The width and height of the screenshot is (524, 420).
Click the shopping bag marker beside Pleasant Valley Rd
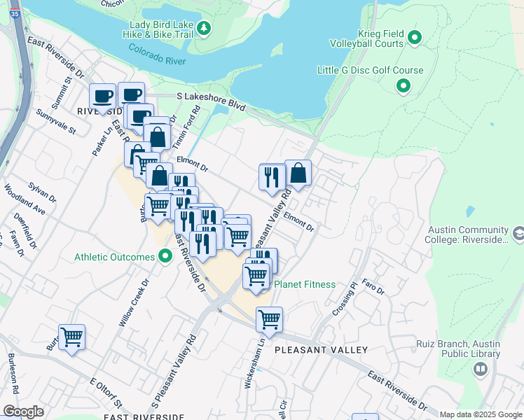(298, 174)
